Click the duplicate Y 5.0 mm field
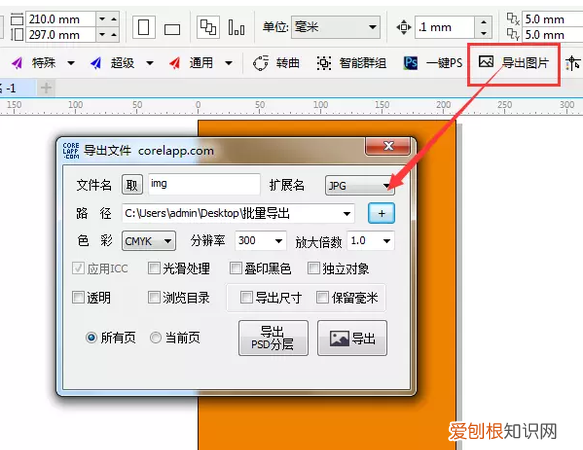583x450 pixels. [553, 35]
